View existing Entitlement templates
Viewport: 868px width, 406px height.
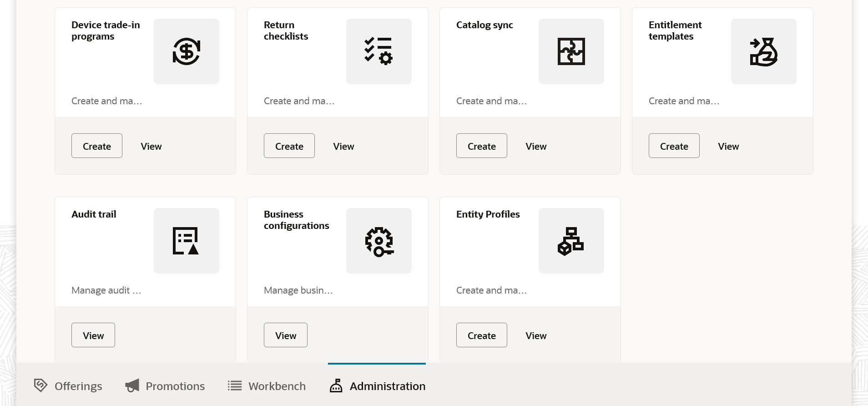tap(728, 146)
